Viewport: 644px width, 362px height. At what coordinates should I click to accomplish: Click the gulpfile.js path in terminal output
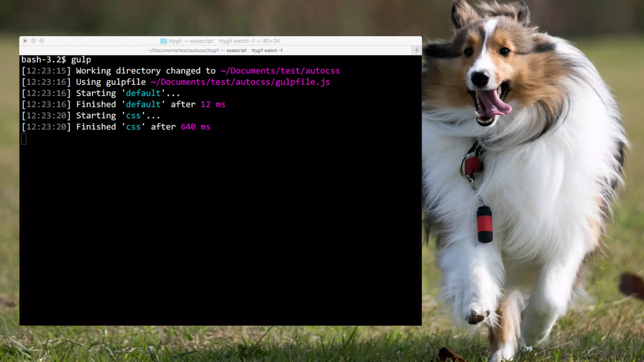(240, 82)
